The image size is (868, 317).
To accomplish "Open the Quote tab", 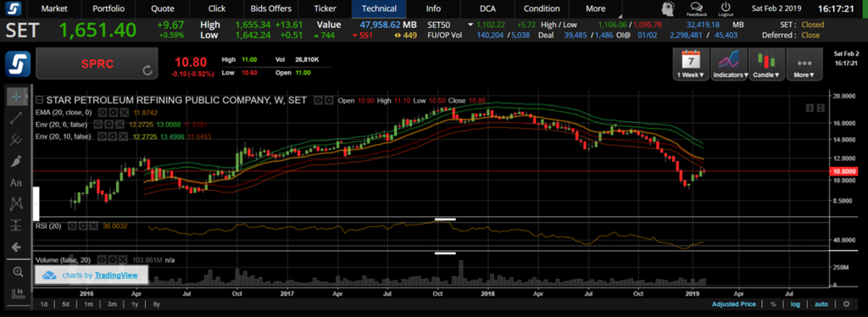I will pos(162,8).
